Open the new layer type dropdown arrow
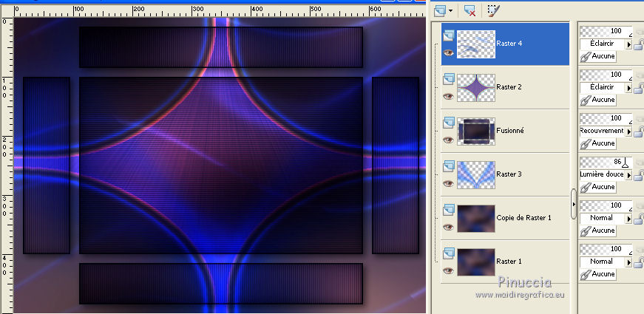Image resolution: width=644 pixels, height=314 pixels. click(451, 11)
